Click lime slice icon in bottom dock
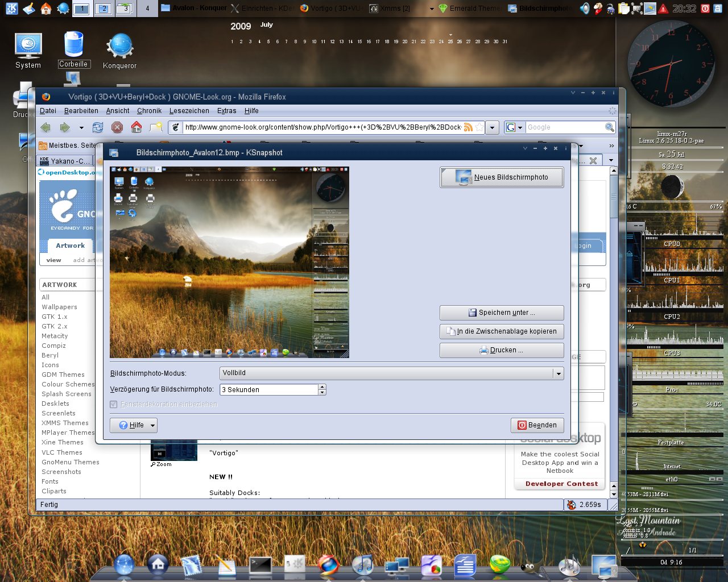The height and width of the screenshot is (582, 728). [500, 565]
